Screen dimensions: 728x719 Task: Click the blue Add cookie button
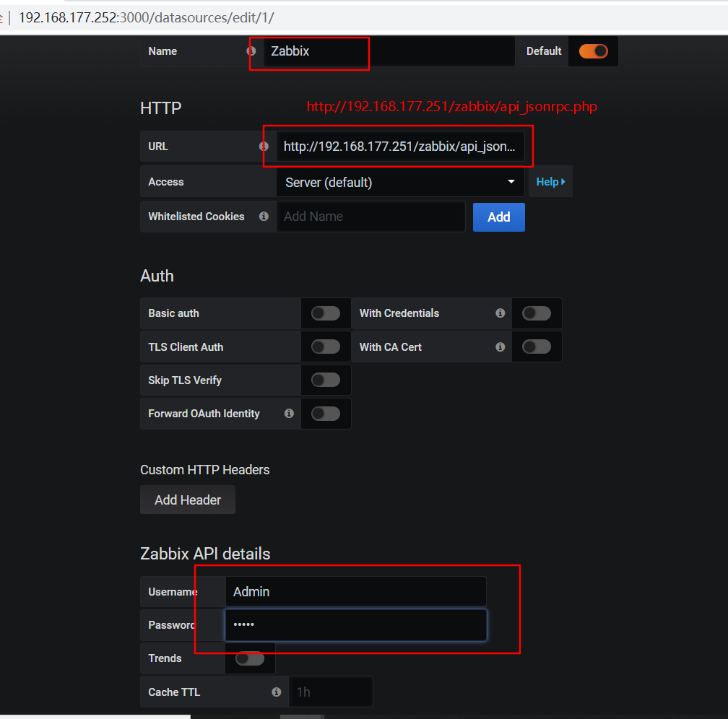tap(498, 217)
